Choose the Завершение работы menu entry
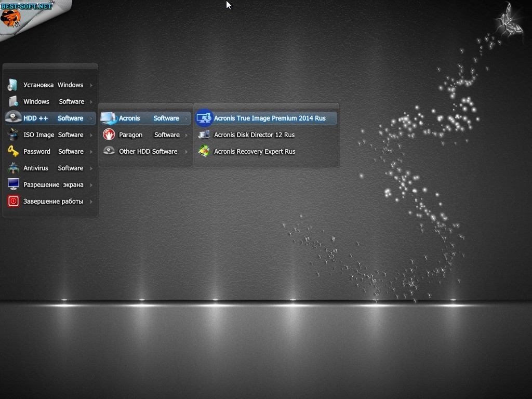Viewport: 532px width, 399px height. coord(50,201)
